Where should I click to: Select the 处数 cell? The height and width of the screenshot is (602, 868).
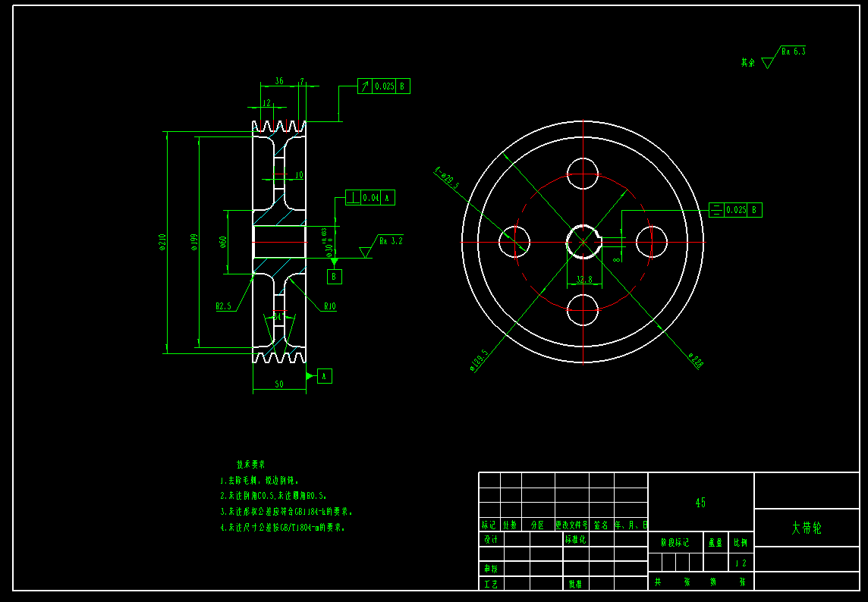pyautogui.click(x=511, y=525)
